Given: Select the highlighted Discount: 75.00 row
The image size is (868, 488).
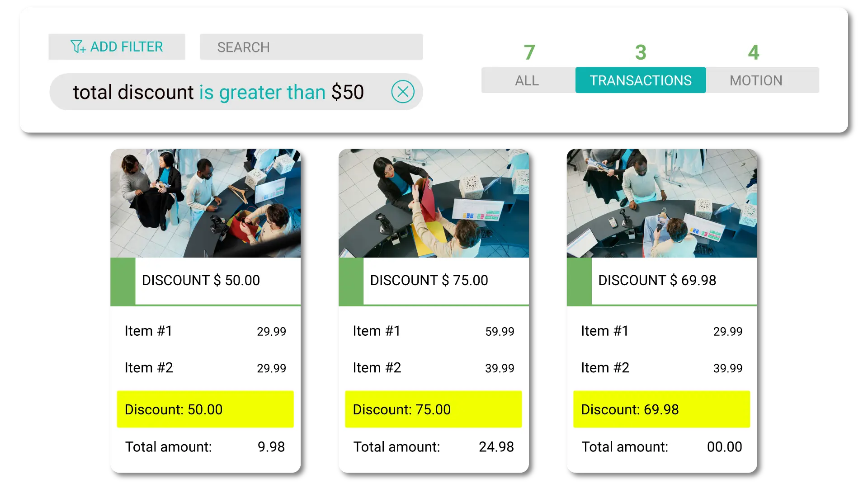Looking at the screenshot, I should pyautogui.click(x=434, y=409).
